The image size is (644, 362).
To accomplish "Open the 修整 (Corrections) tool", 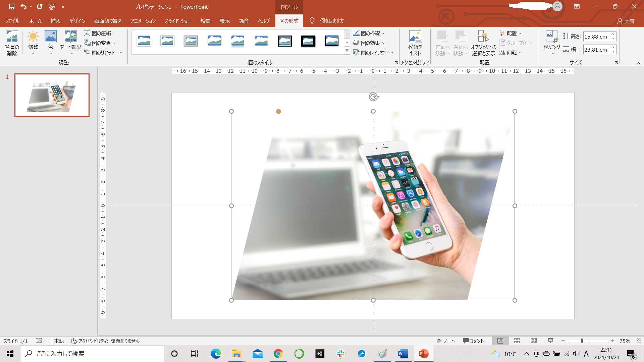I will (33, 43).
